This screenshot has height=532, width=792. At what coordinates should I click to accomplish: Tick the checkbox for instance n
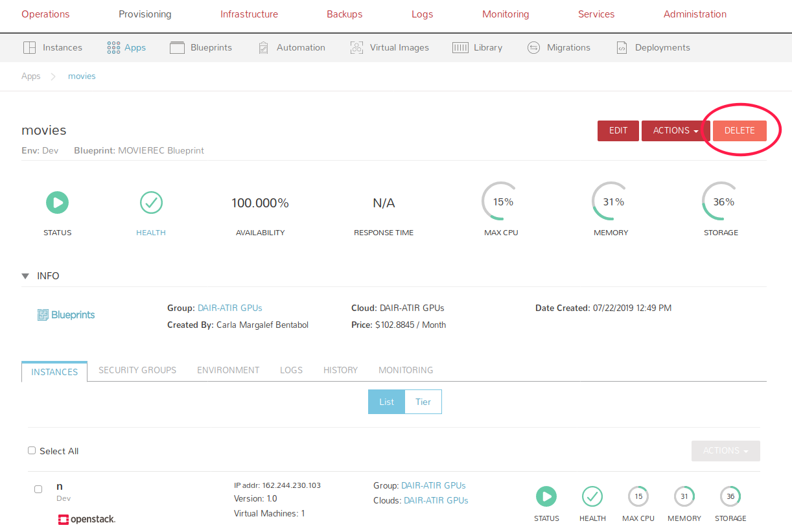pyautogui.click(x=38, y=489)
